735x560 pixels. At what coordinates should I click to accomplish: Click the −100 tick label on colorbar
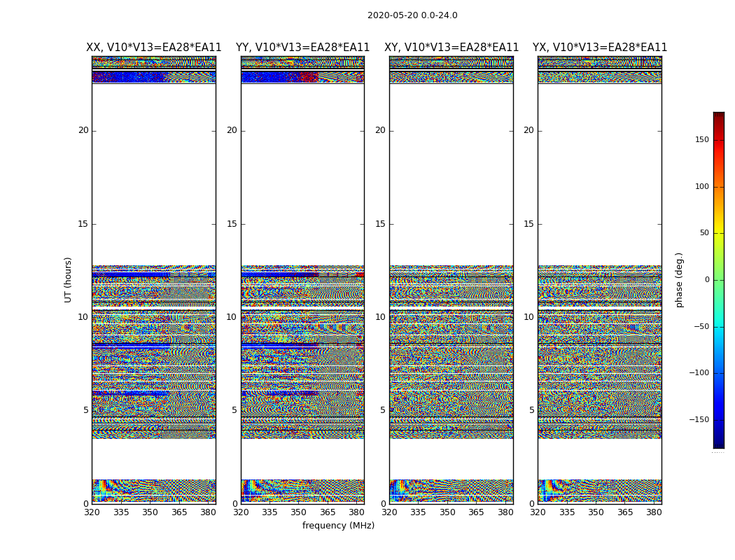[699, 373]
